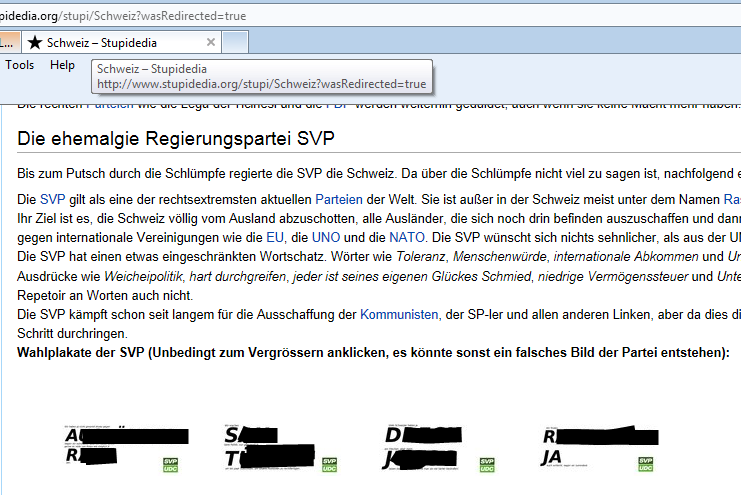Open the NATO link
Screen dimensions: 741x495
tap(407, 237)
